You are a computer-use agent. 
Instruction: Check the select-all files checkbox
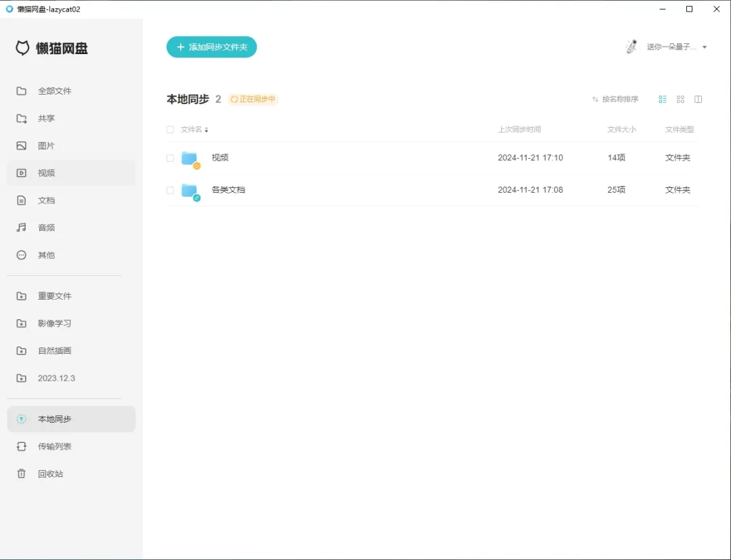point(170,130)
